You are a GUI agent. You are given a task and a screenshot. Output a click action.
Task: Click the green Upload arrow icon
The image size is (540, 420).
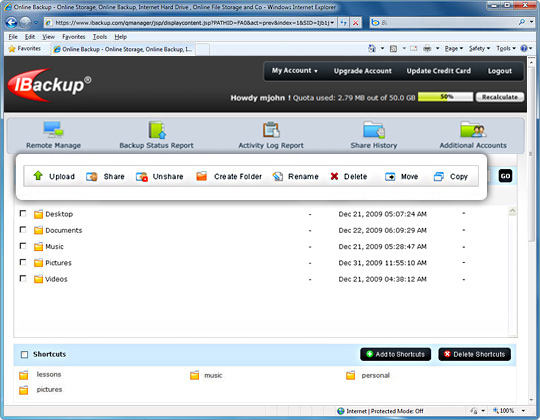point(38,176)
